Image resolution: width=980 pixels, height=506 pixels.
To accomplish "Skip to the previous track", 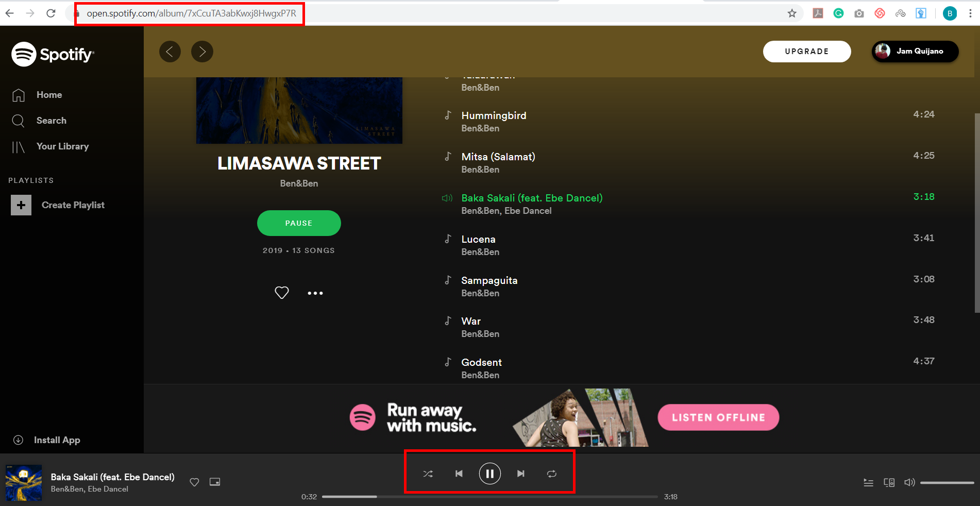I will (x=459, y=474).
